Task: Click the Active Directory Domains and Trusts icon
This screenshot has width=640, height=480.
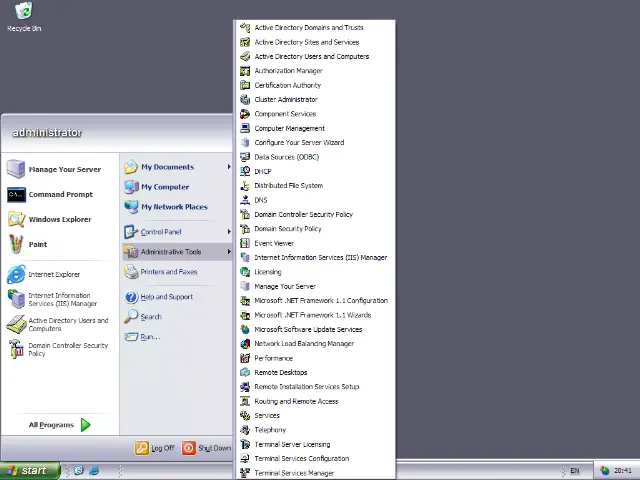Action: point(245,28)
